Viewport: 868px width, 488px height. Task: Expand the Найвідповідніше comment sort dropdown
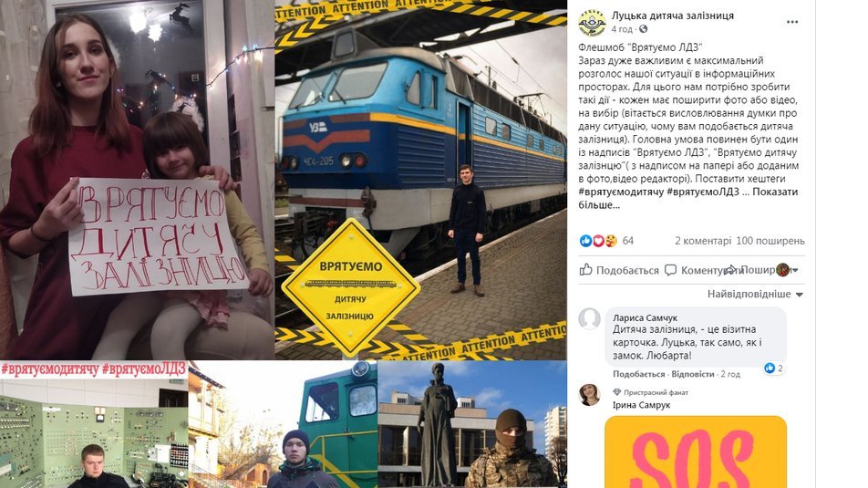tap(755, 294)
